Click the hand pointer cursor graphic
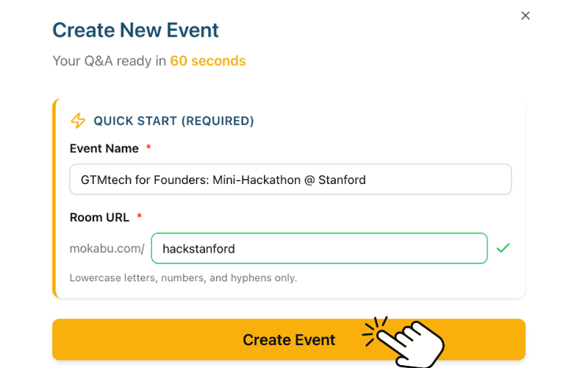 413,344
